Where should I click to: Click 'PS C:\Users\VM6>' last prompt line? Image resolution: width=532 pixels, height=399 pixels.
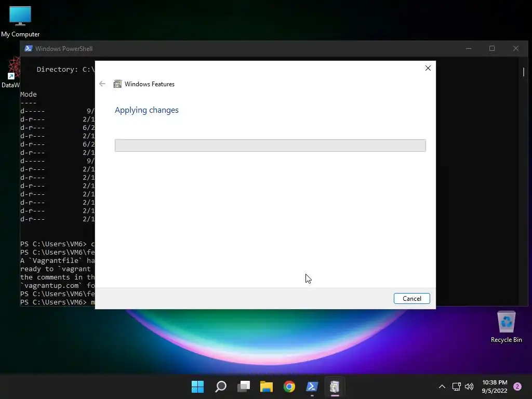click(54, 302)
